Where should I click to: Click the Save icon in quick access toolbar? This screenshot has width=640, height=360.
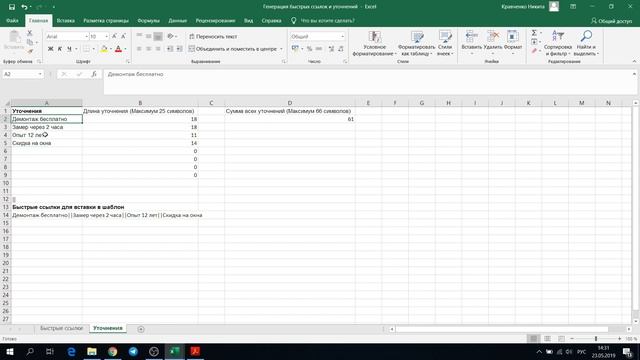point(12,7)
